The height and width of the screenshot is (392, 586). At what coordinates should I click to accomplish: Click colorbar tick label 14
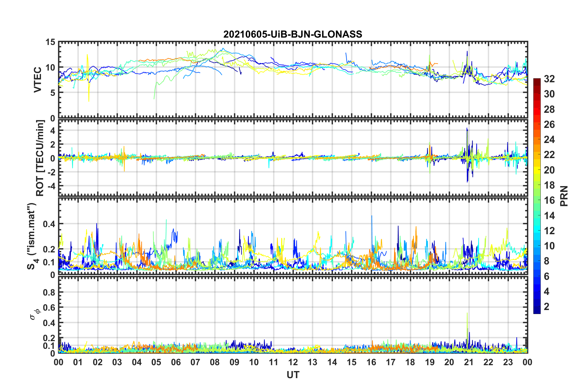549,216
